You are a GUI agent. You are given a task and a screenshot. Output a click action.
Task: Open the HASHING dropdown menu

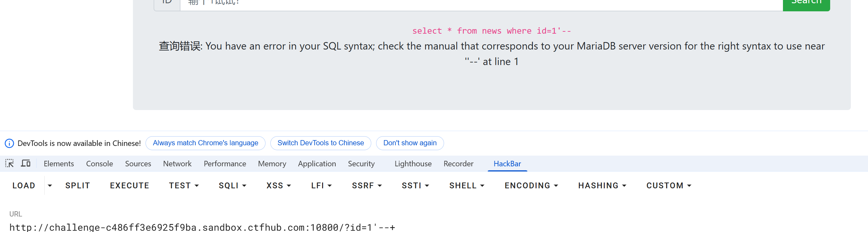(602, 185)
